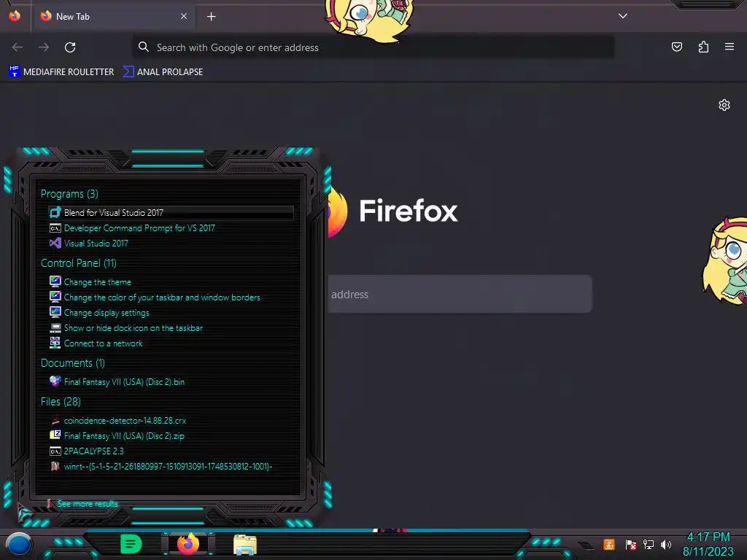Open the MEDIAFIRE ROULETTER bookmark
Image resolution: width=747 pixels, height=560 pixels.
[x=61, y=72]
